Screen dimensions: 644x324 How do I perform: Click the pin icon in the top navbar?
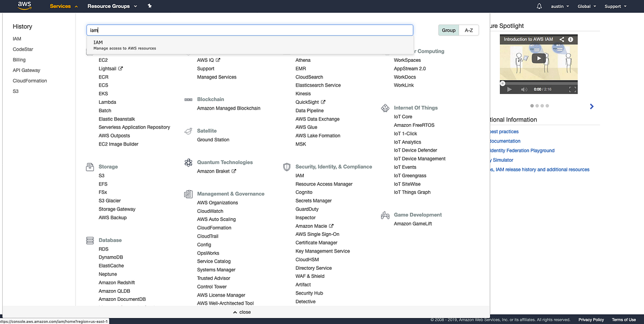coord(149,6)
